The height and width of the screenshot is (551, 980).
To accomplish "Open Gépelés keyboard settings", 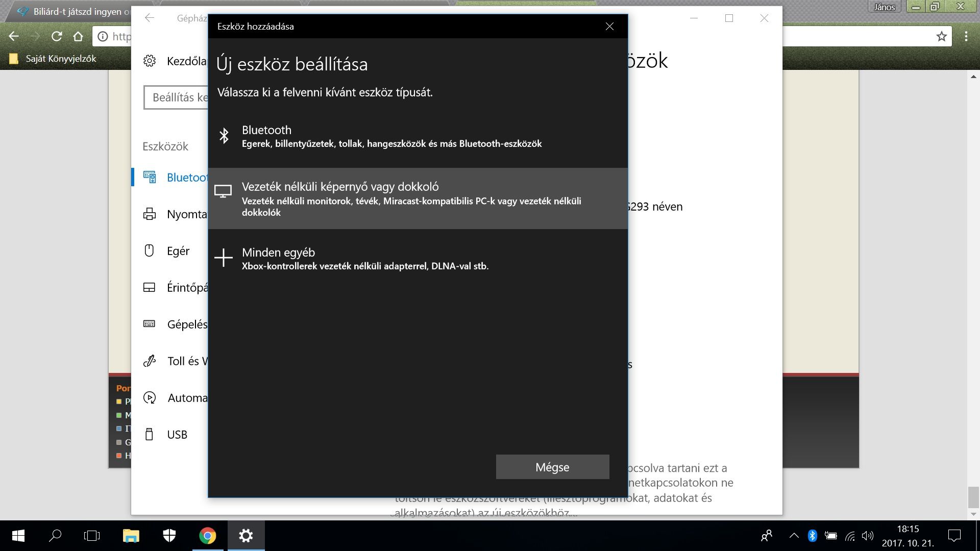I will 186,324.
